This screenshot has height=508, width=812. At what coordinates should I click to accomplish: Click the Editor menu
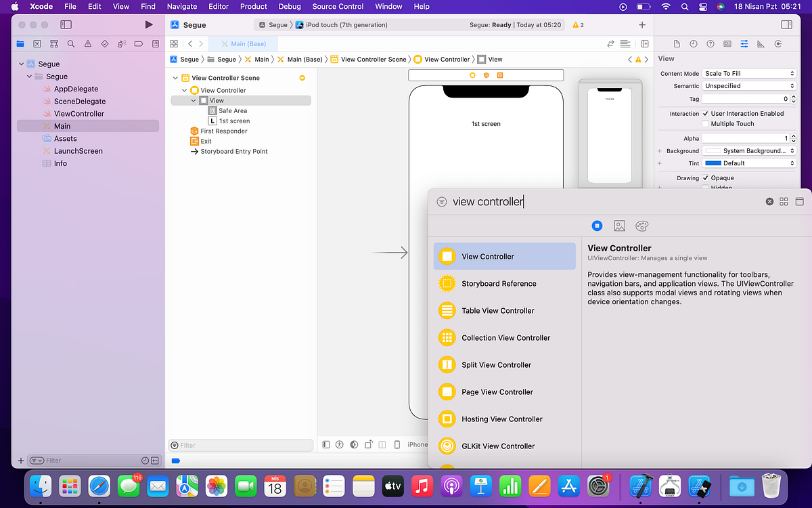coord(218,7)
